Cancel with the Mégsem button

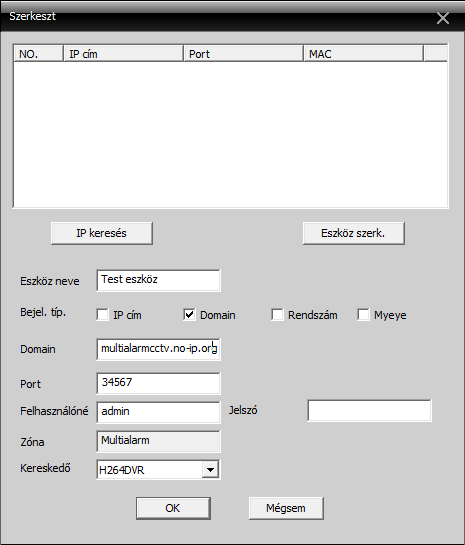286,508
